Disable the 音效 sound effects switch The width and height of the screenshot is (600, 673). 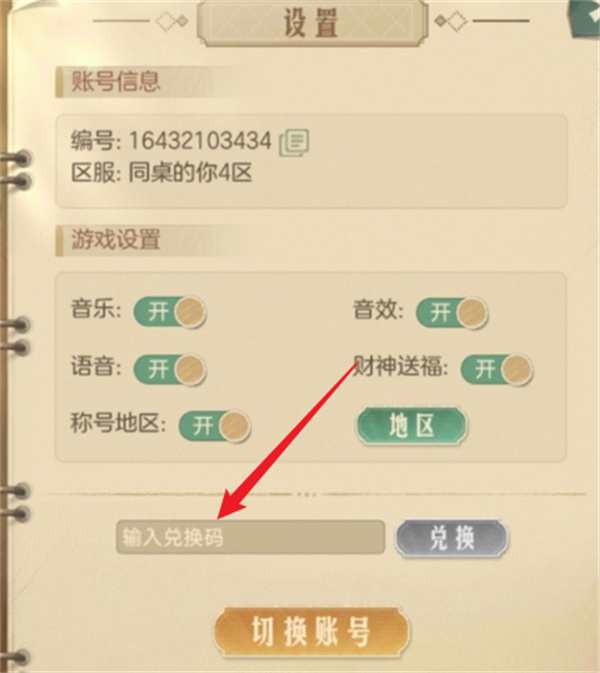[x=452, y=312]
